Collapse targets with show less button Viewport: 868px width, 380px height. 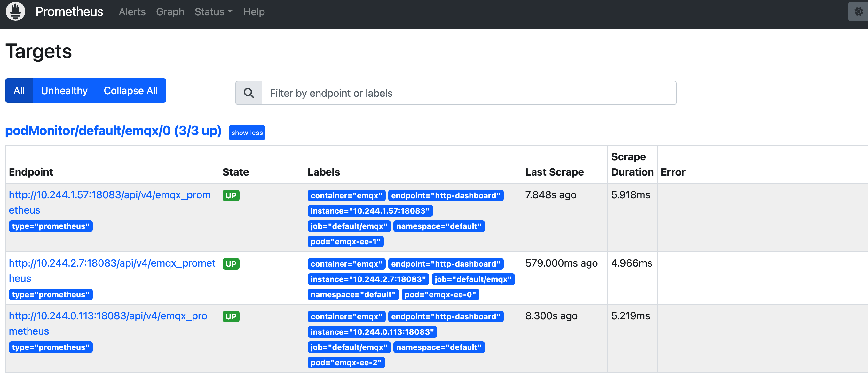pos(247,133)
